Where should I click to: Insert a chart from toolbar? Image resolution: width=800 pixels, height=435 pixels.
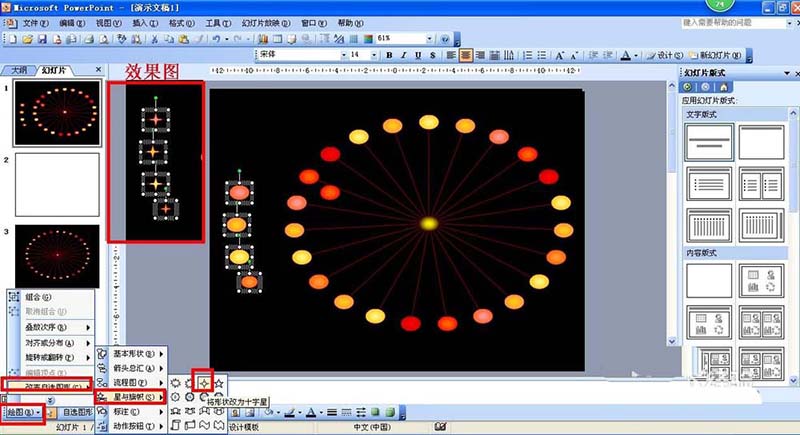263,39
